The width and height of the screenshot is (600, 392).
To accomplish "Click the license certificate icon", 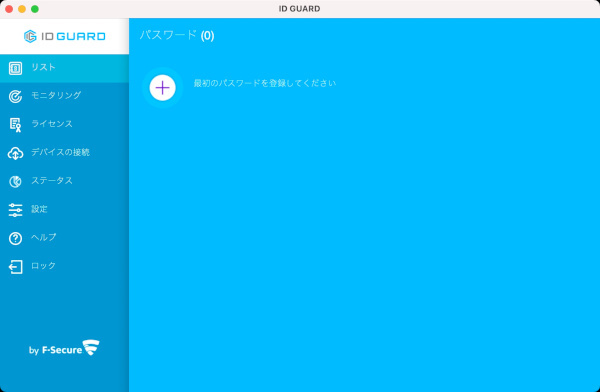I will 15,125.
